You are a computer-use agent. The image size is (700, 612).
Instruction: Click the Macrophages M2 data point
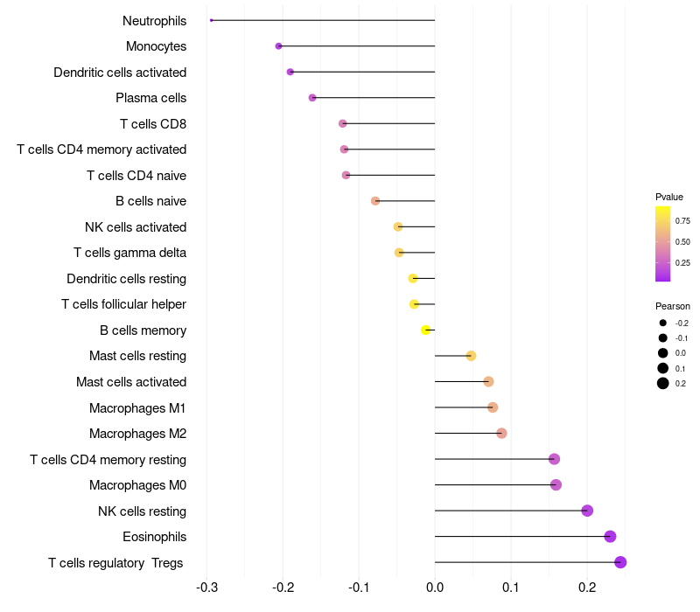[x=501, y=433]
